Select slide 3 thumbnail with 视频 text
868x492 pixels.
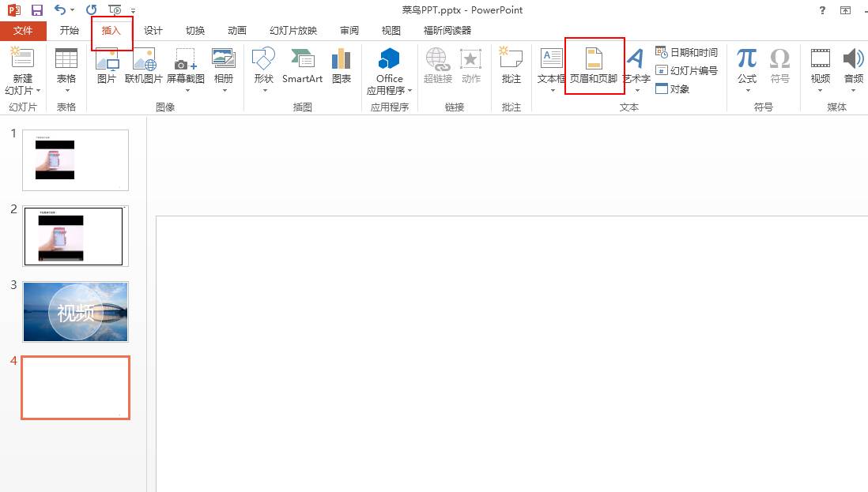tap(75, 312)
